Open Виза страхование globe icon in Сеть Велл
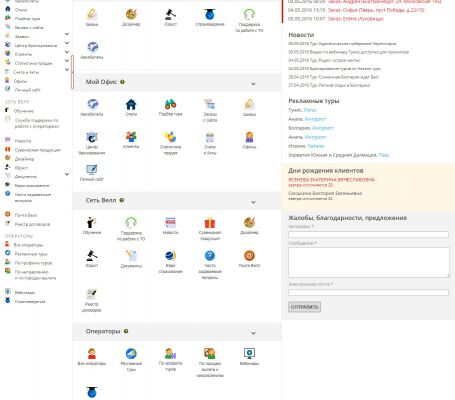Viewport: 455px width, 400px height. click(x=170, y=256)
